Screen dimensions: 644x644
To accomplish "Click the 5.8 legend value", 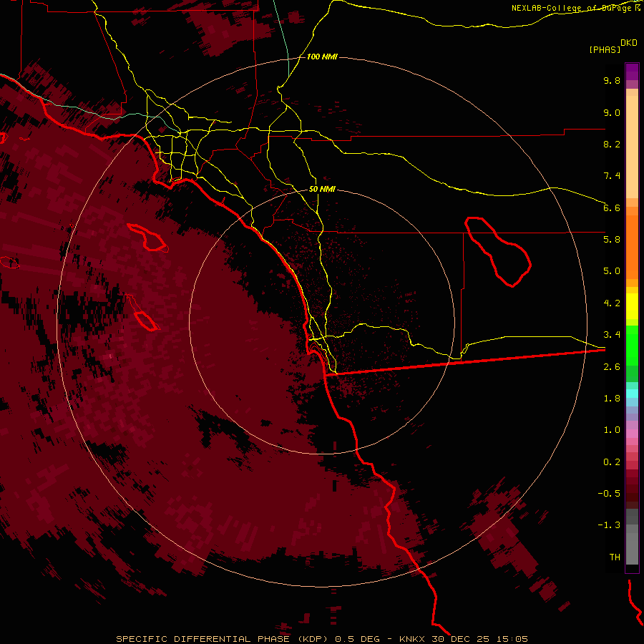I will click(612, 240).
